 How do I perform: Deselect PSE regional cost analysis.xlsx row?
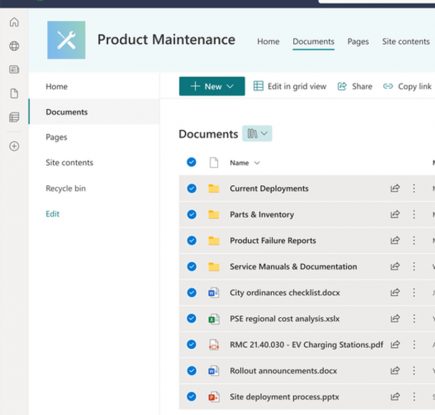191,318
